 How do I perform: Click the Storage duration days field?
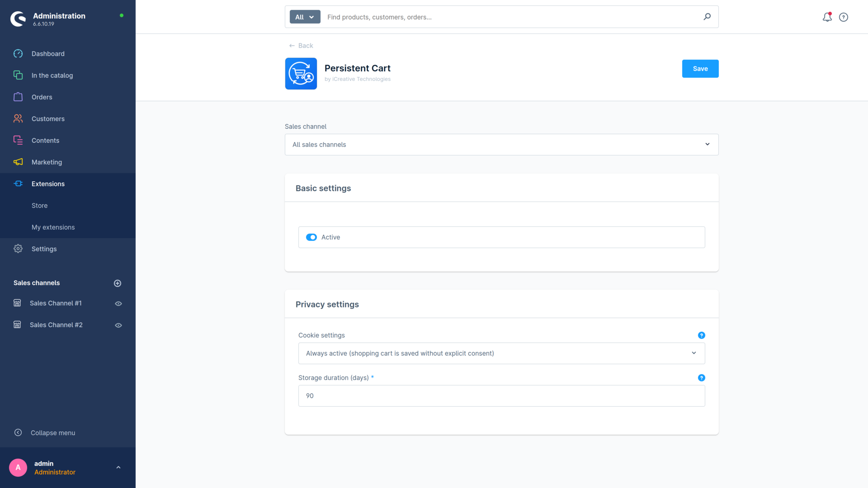501,396
